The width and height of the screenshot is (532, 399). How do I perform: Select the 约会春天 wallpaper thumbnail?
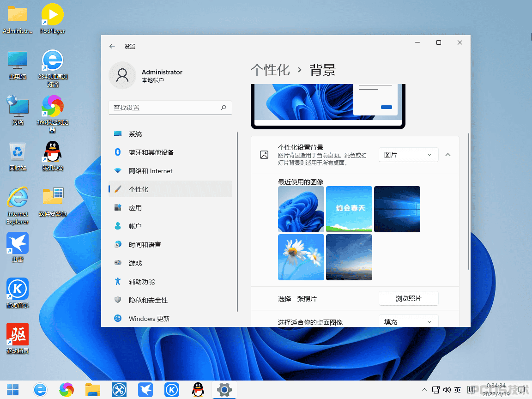click(x=349, y=209)
